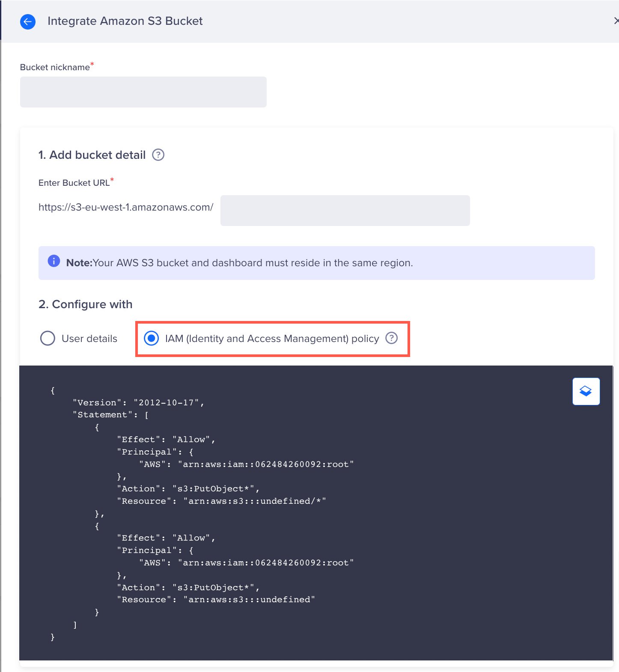This screenshot has height=672, width=619.
Task: Click the Version line in policy code
Action: click(138, 402)
